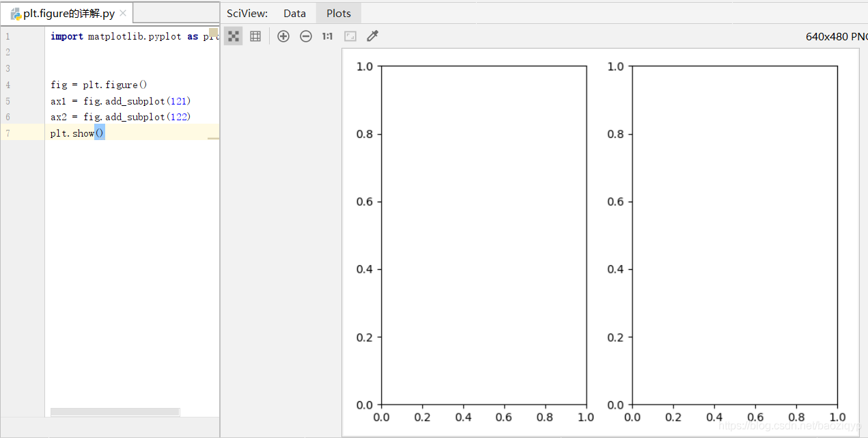Image resolution: width=868 pixels, height=438 pixels.
Task: Click line number 4 in the gutter
Action: 8,85
